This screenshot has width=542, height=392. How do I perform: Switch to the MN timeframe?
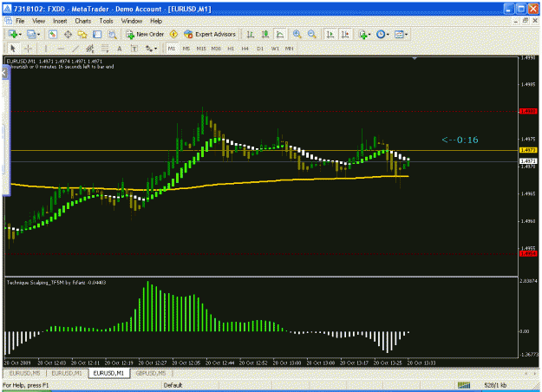click(x=290, y=49)
